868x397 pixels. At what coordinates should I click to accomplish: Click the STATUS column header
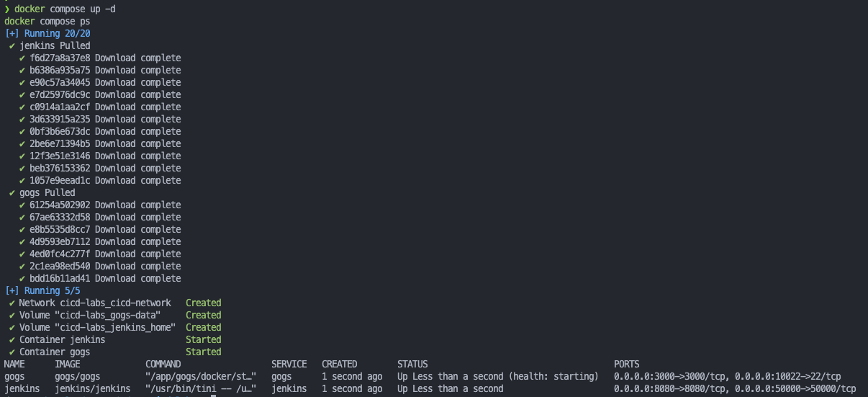(x=412, y=364)
